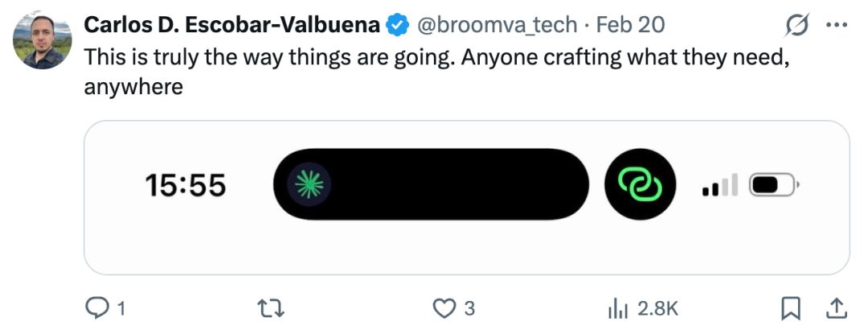Click the battery indicator icon
This screenshot has width=868, height=334.
[773, 186]
